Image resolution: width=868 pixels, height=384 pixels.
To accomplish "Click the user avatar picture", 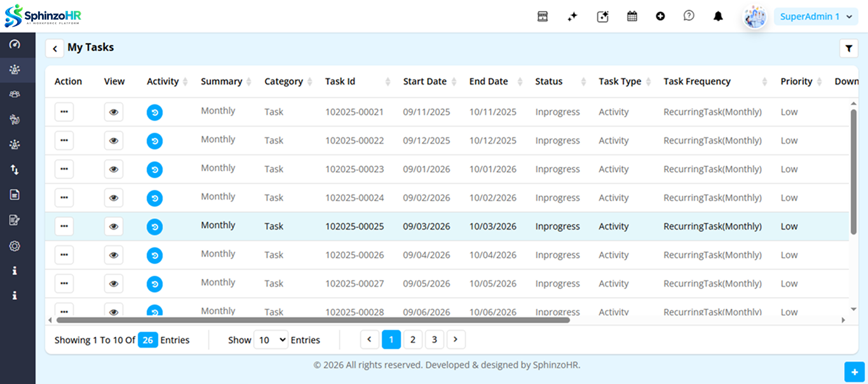I will (x=755, y=17).
